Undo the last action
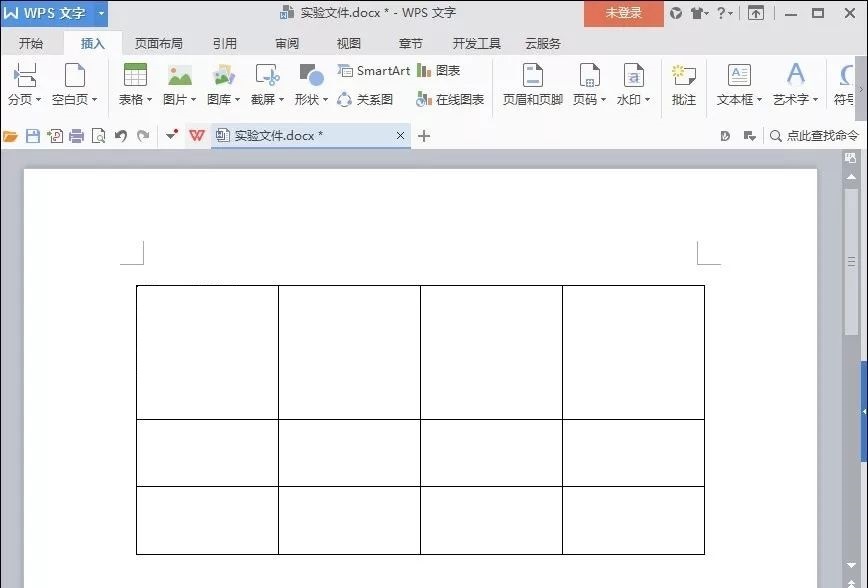This screenshot has height=588, width=868. (x=121, y=136)
